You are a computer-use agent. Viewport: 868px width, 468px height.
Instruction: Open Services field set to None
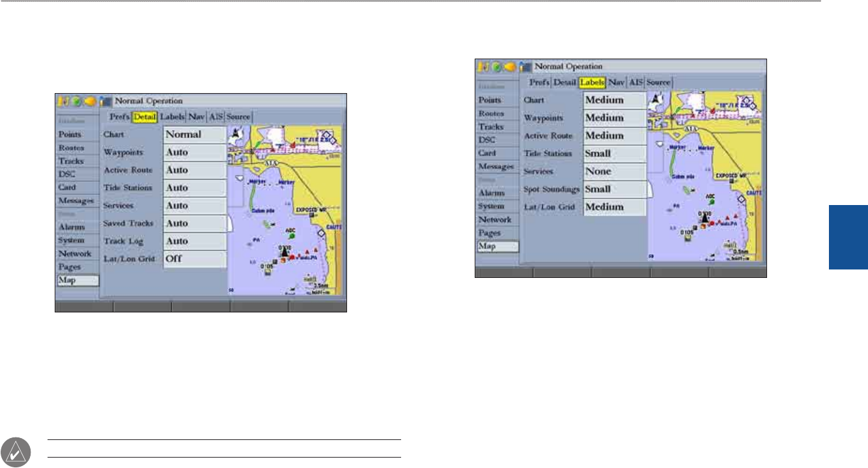point(615,171)
